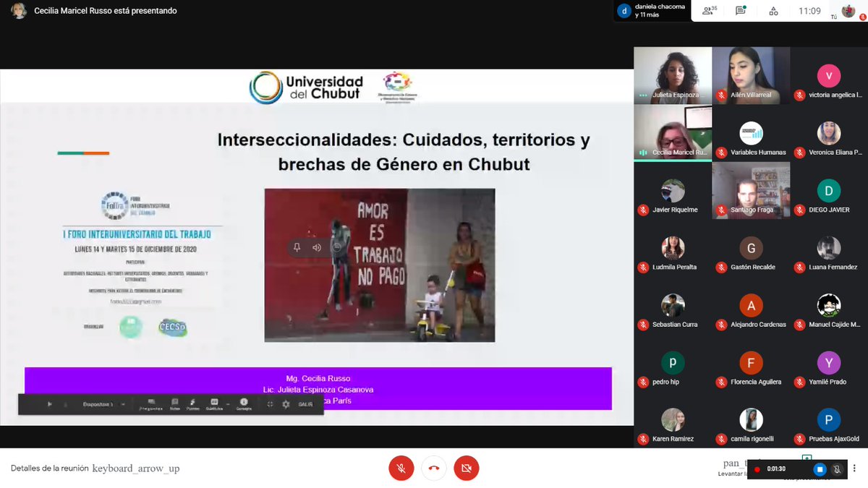Click DIEGO JAVIER's avatar tile

(829, 191)
